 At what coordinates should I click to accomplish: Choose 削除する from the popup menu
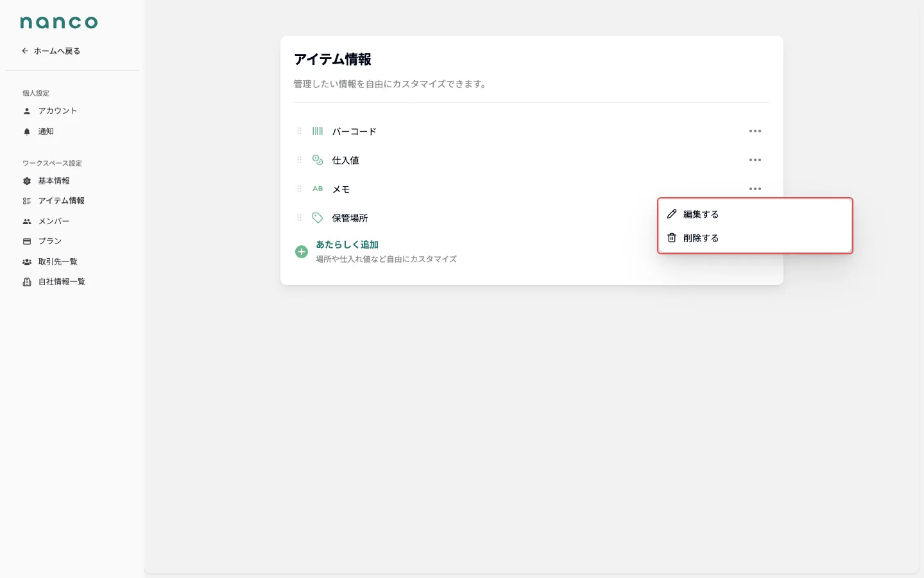755,238
